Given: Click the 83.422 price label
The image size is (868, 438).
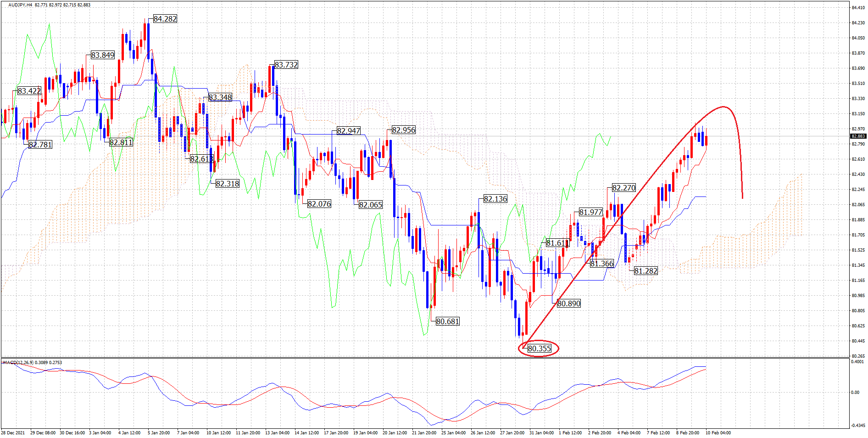Looking at the screenshot, I should [29, 91].
